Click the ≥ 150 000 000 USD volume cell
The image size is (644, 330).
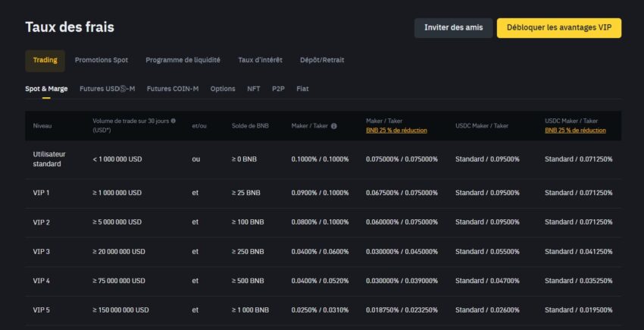click(x=120, y=310)
